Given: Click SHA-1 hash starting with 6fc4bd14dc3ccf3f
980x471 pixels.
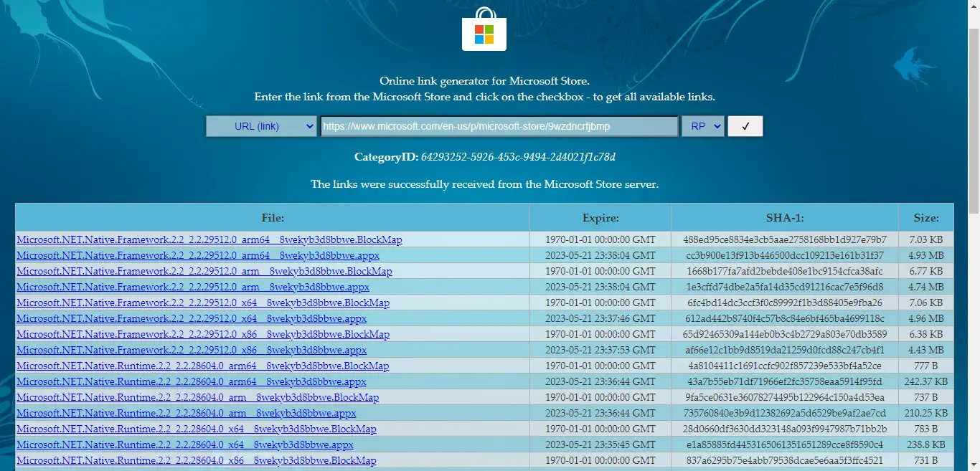Looking at the screenshot, I should point(785,303).
